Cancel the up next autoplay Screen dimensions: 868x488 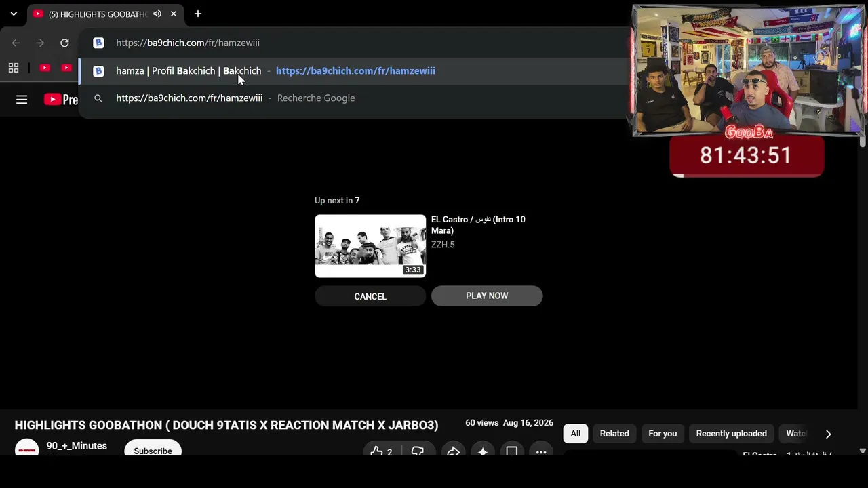point(370,296)
